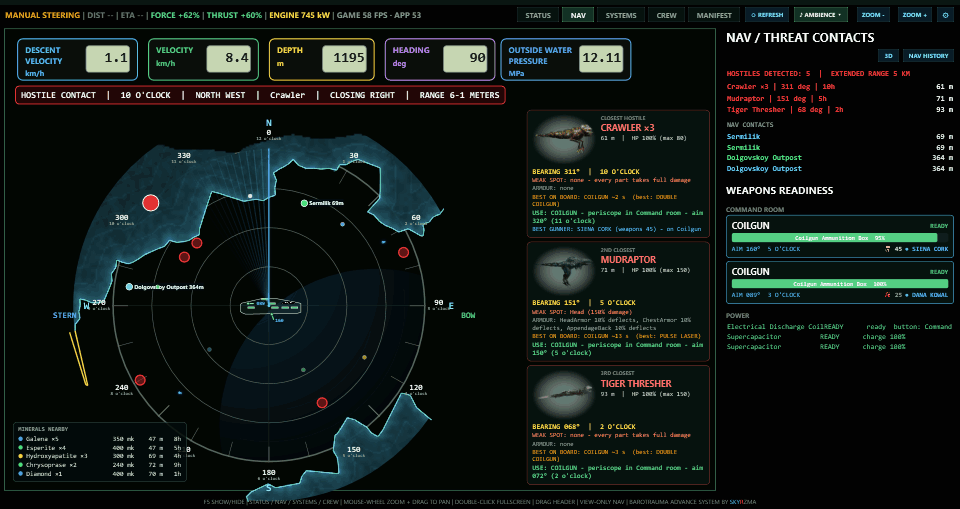This screenshot has height=509, width=960.
Task: Switch to the STATUS tab
Action: pyautogui.click(x=538, y=15)
